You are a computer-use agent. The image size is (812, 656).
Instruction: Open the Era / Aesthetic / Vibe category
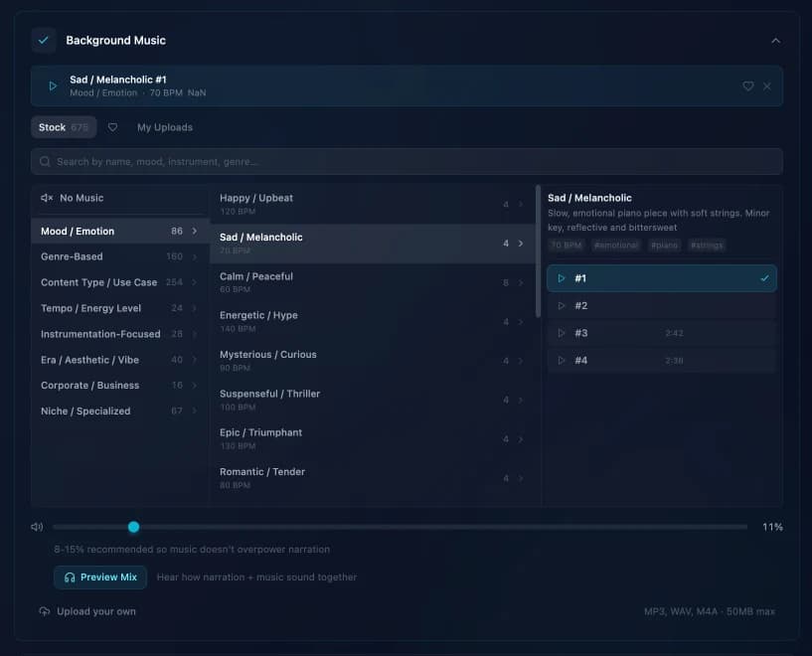coord(120,360)
